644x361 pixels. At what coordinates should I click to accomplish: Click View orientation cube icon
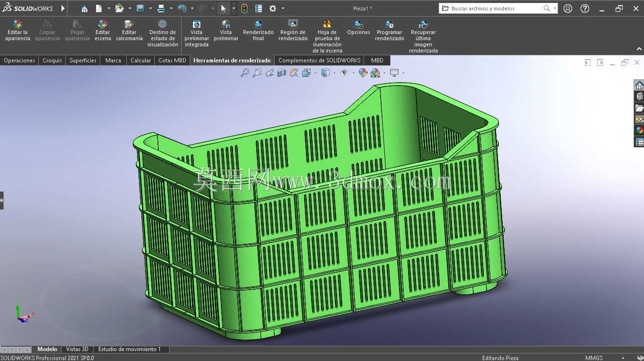pos(306,73)
